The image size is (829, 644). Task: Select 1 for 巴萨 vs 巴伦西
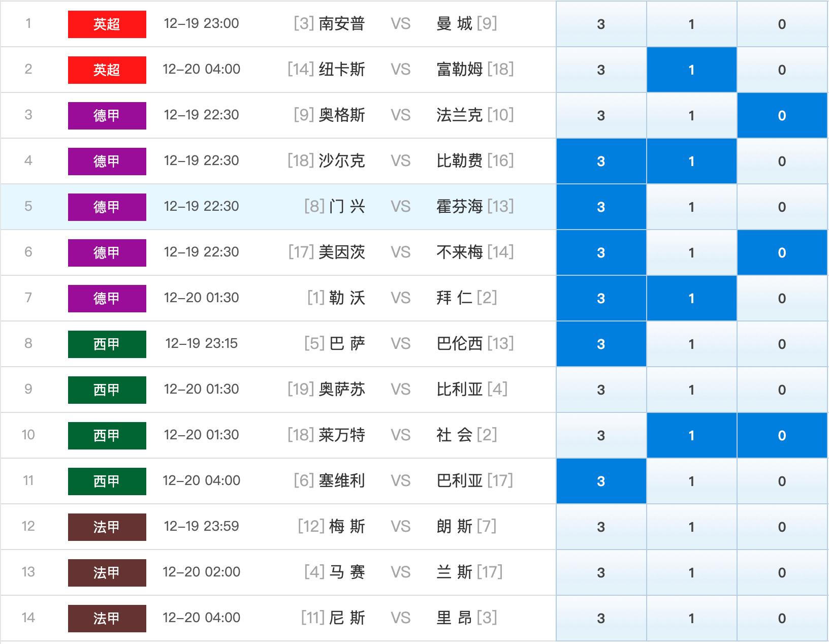[692, 344]
